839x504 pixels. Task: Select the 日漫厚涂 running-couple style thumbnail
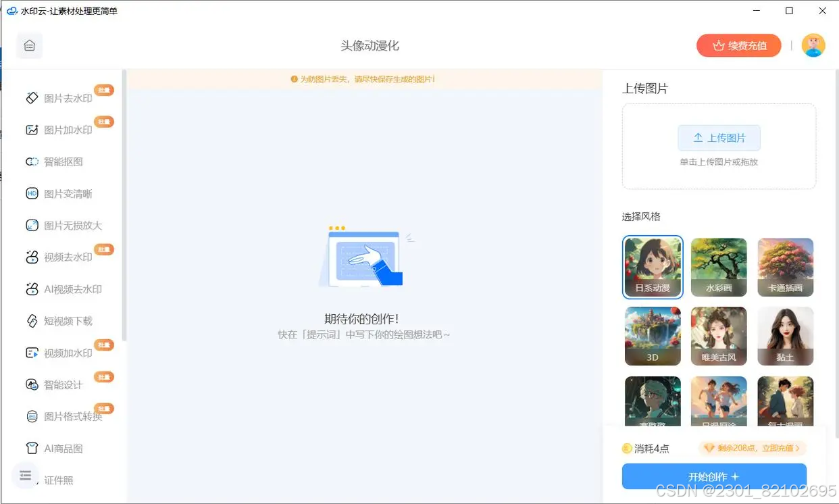pyautogui.click(x=719, y=401)
